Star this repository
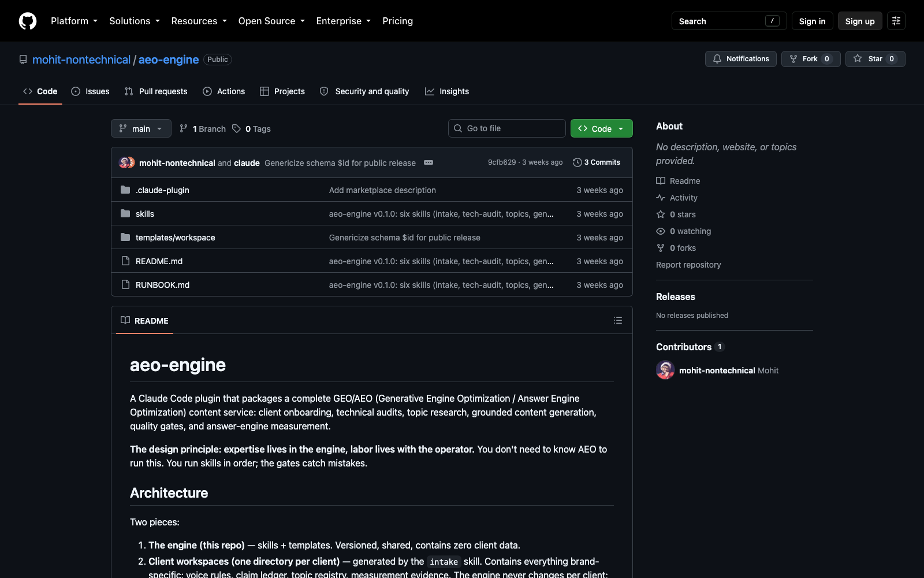Screen dimensions: 924x578 click(875, 59)
